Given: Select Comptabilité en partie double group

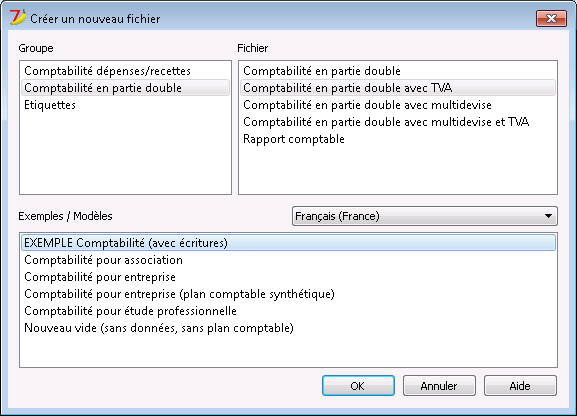Looking at the screenshot, I should [x=125, y=88].
